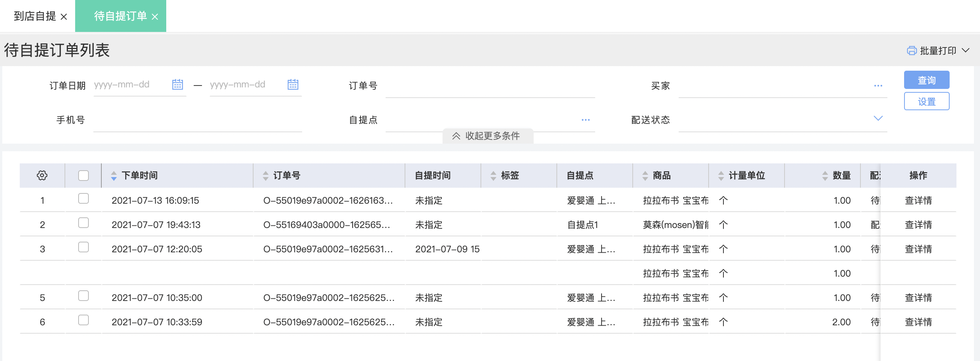Viewport: 980px width, 361px height.
Task: Click the 订单号 input field
Action: 490,86
